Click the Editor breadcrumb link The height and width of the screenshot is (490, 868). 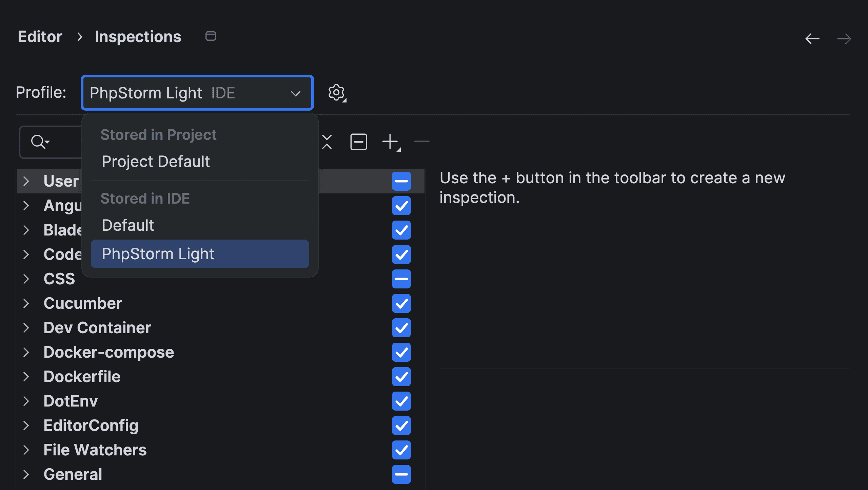(x=40, y=37)
